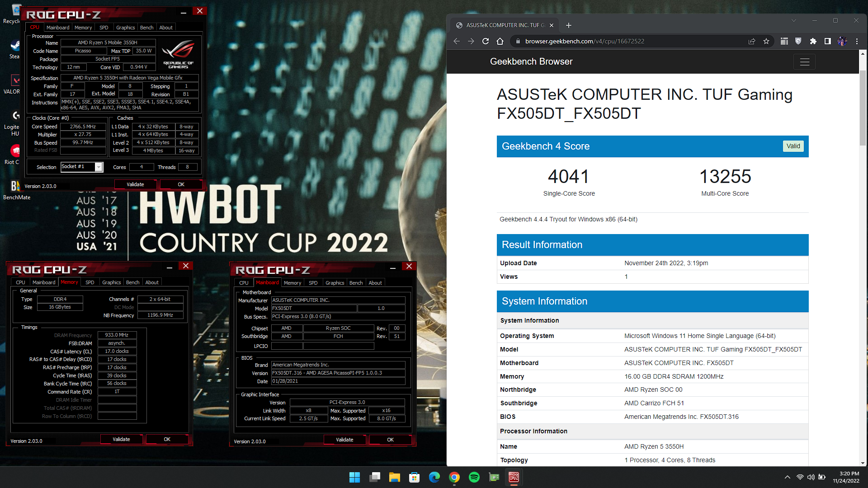Screen dimensions: 868x488
Task: Open tab search chevron in browser
Action: click(794, 20)
